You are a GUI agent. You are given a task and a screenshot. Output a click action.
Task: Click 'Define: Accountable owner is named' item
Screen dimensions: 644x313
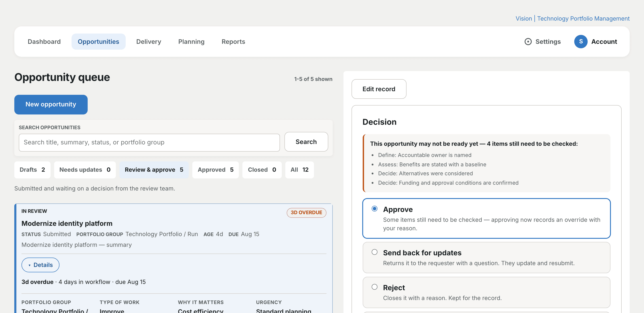[x=424, y=155]
